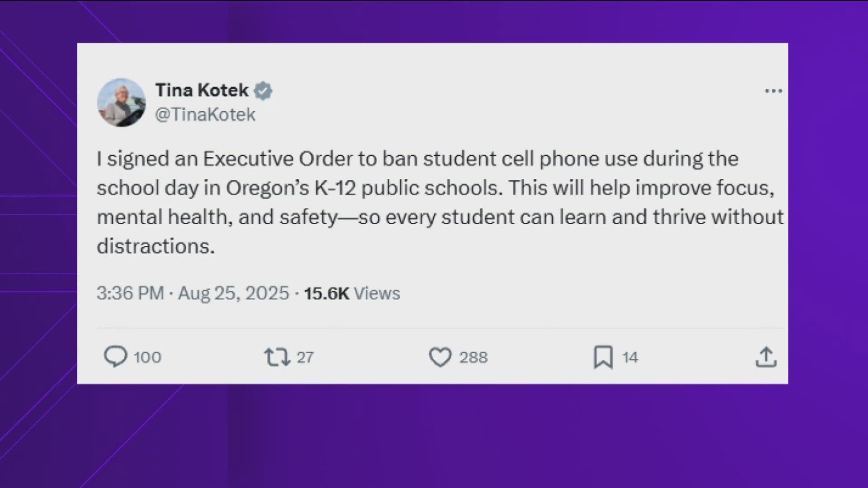
Task: Click the repost count of 27
Action: point(305,357)
